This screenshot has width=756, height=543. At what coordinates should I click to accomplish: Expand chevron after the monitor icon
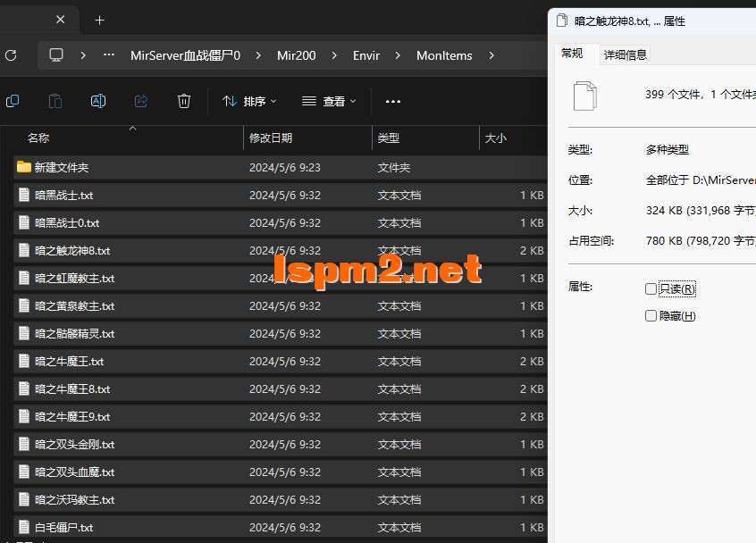coord(83,55)
